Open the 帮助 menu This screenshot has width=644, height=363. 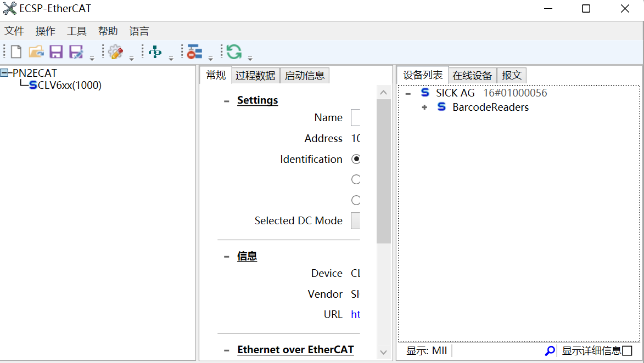click(108, 31)
